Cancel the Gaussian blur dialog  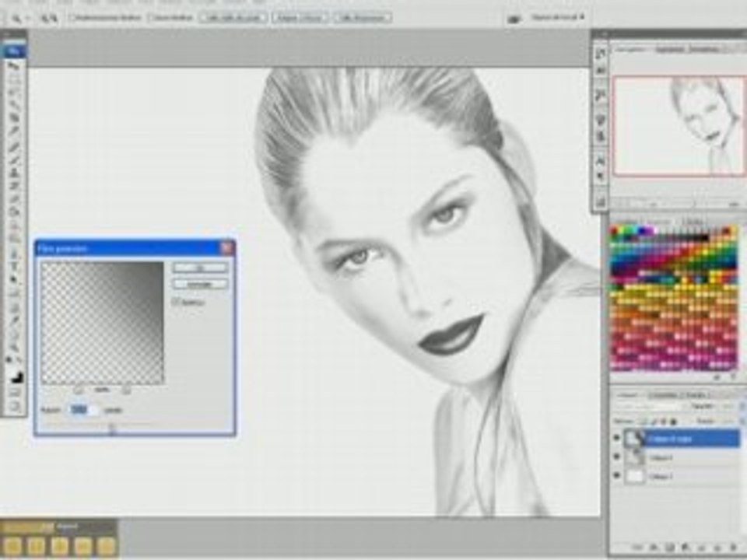click(200, 285)
